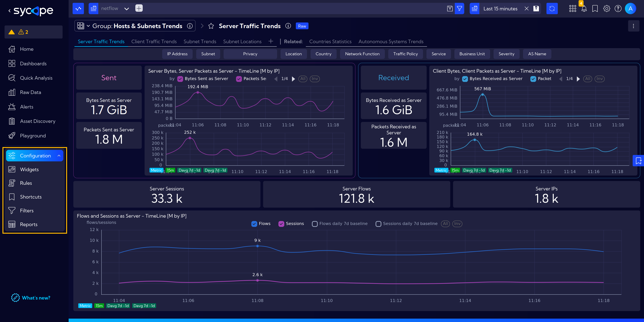This screenshot has height=322, width=644.
Task: Uncheck Bytes Received as Server series
Action: [465, 79]
